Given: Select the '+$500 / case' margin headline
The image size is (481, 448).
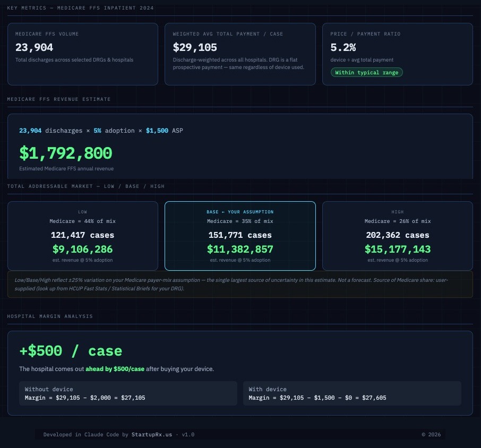Looking at the screenshot, I should pos(71,351).
